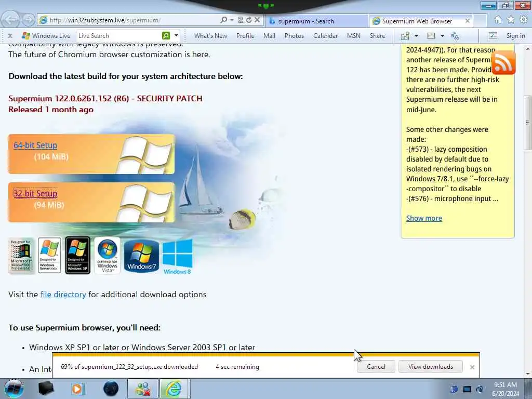Click the download progress bar strip

(265, 355)
